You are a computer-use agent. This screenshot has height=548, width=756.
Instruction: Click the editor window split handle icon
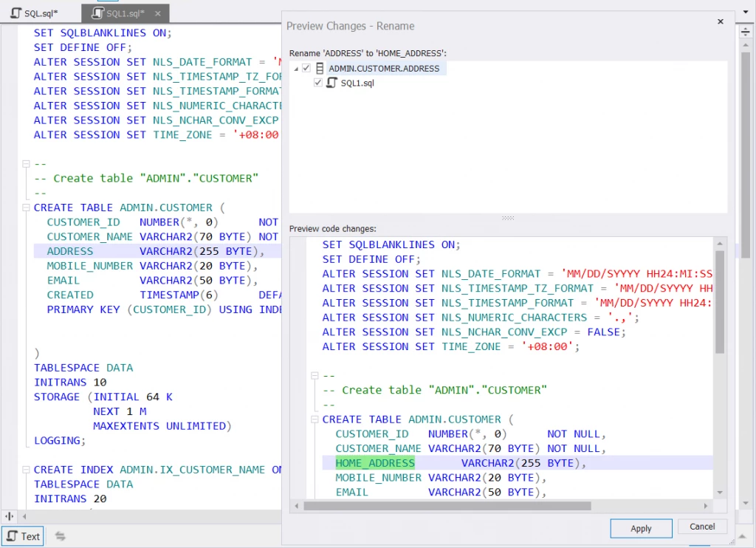(x=746, y=32)
